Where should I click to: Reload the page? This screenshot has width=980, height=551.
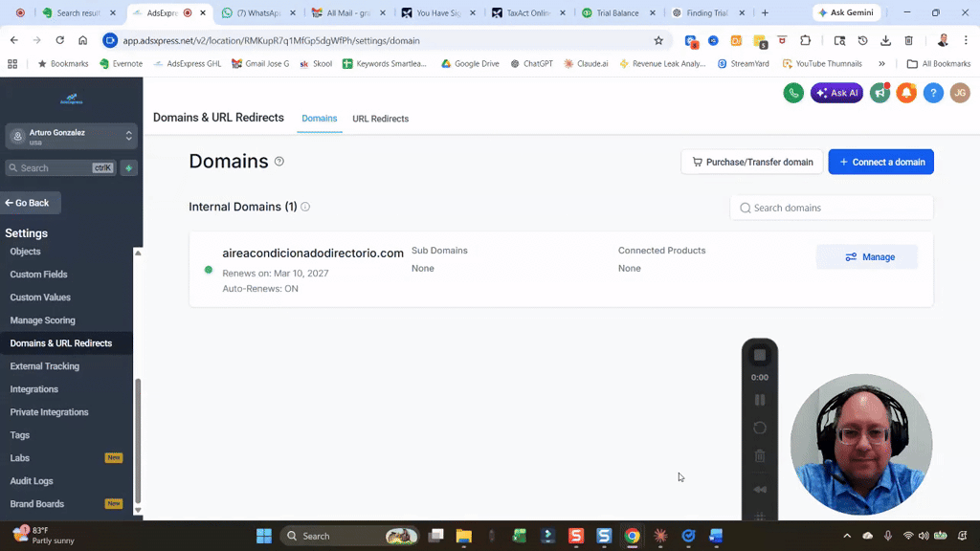pyautogui.click(x=60, y=40)
